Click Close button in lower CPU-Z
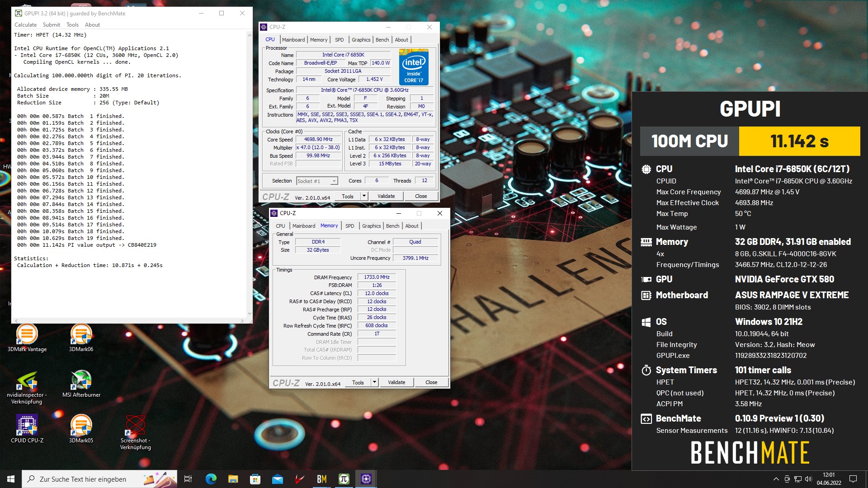Screen dimensions: 868x488 (x=431, y=382)
